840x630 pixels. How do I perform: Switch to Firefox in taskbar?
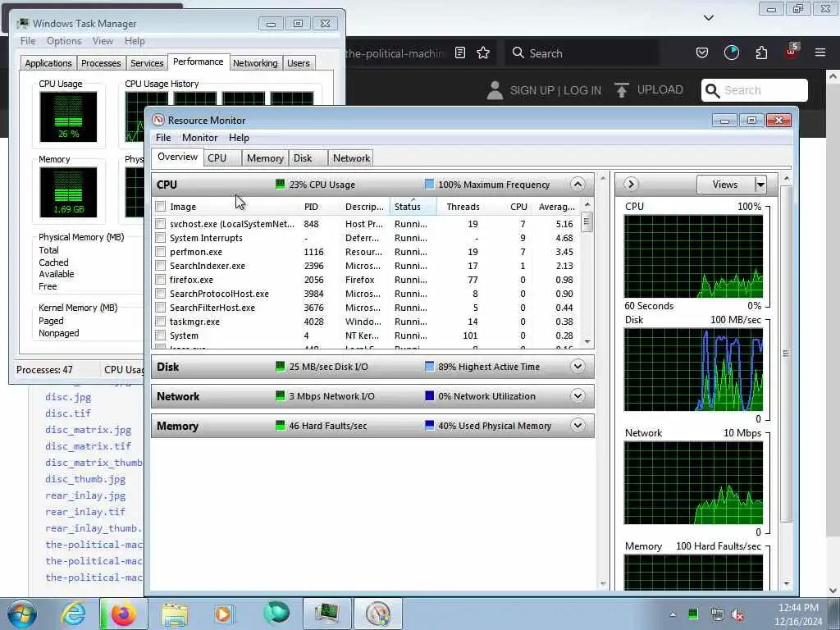(123, 614)
